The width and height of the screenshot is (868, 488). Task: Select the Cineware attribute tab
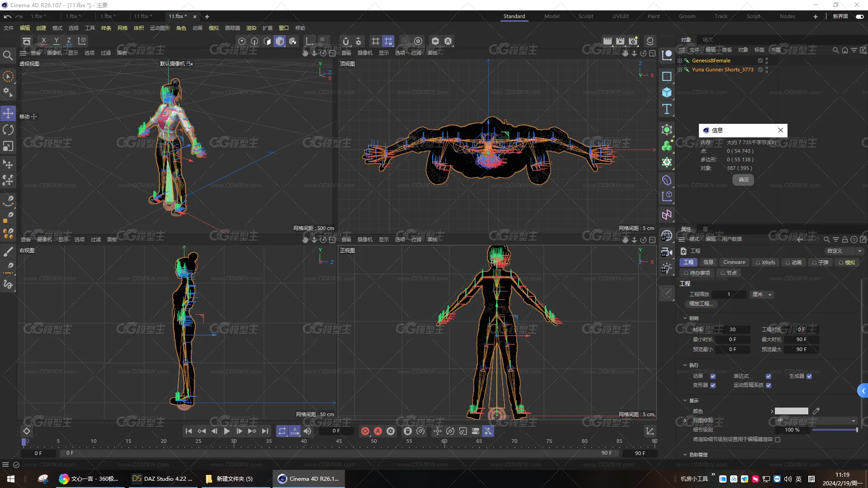click(x=734, y=262)
